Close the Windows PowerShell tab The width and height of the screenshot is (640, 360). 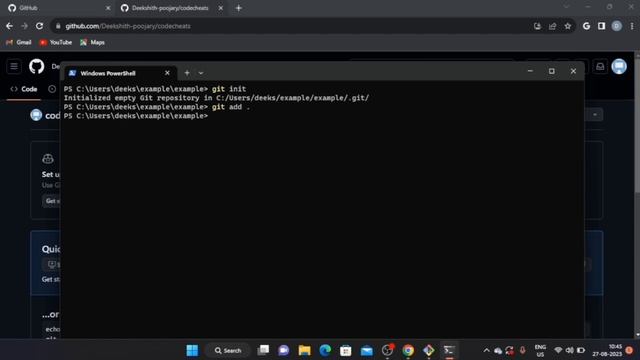coord(167,73)
